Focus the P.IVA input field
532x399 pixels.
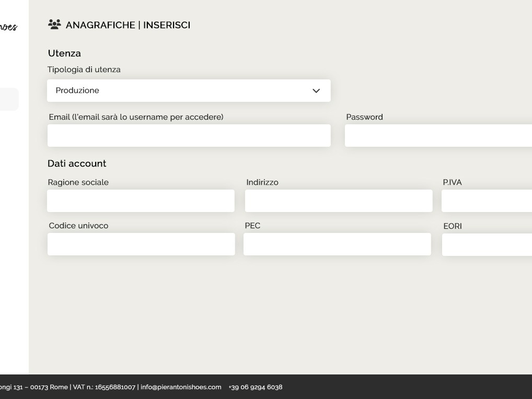click(x=486, y=201)
